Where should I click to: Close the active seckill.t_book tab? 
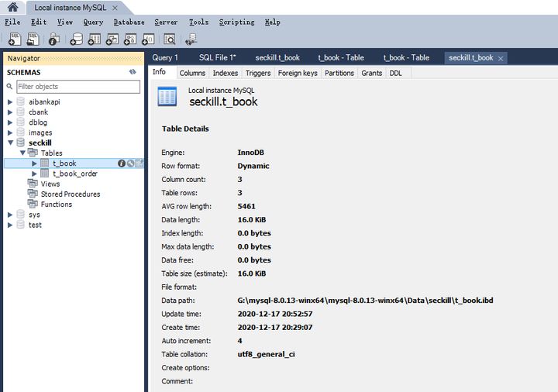point(501,59)
